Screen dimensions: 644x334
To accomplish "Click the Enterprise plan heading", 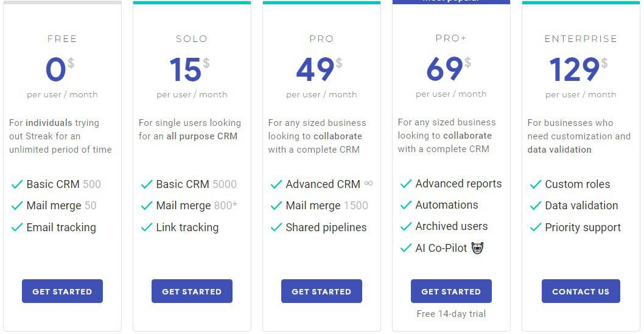I will (x=581, y=39).
